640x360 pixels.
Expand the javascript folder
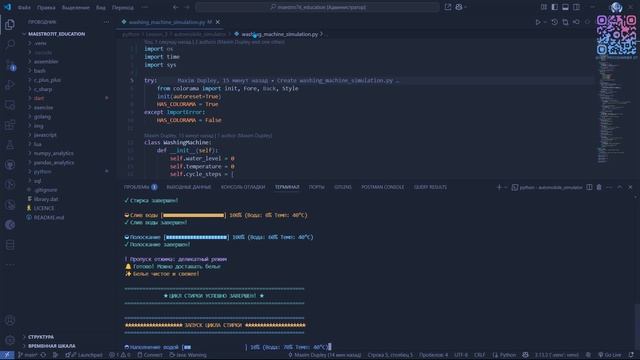[45, 135]
